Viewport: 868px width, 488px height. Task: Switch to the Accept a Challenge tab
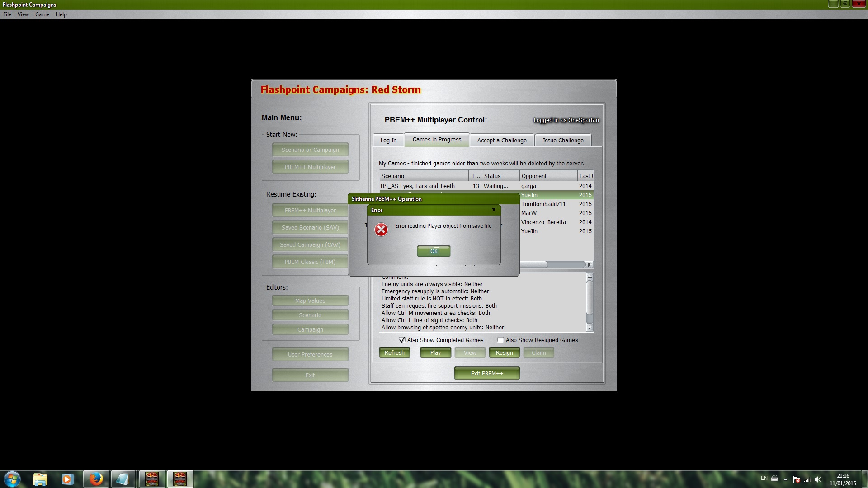[502, 140]
